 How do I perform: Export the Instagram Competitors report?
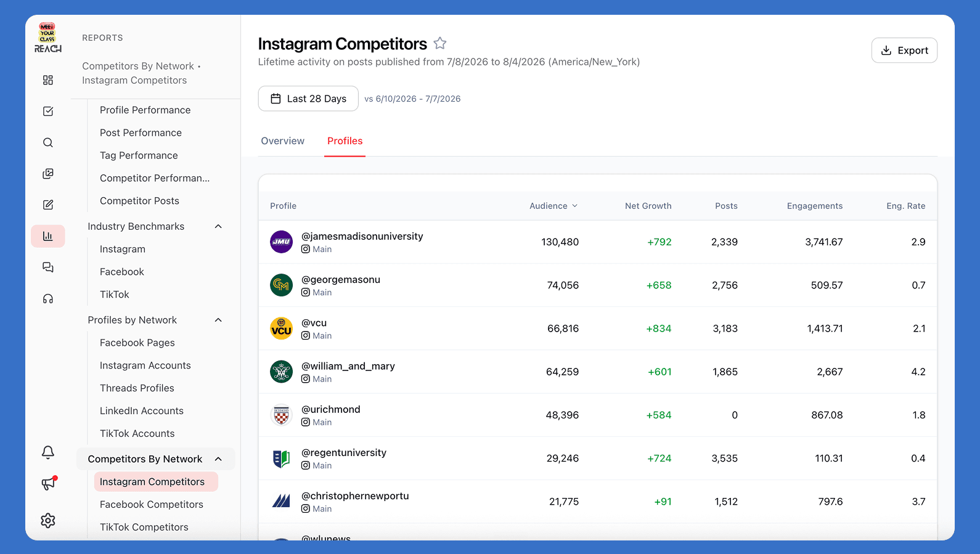[904, 51]
